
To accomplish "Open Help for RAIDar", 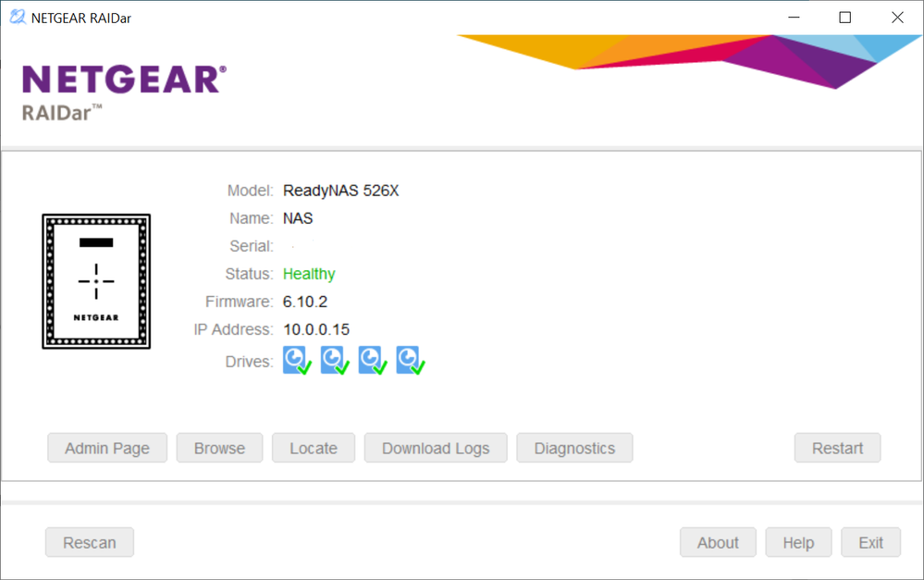I will tap(798, 543).
